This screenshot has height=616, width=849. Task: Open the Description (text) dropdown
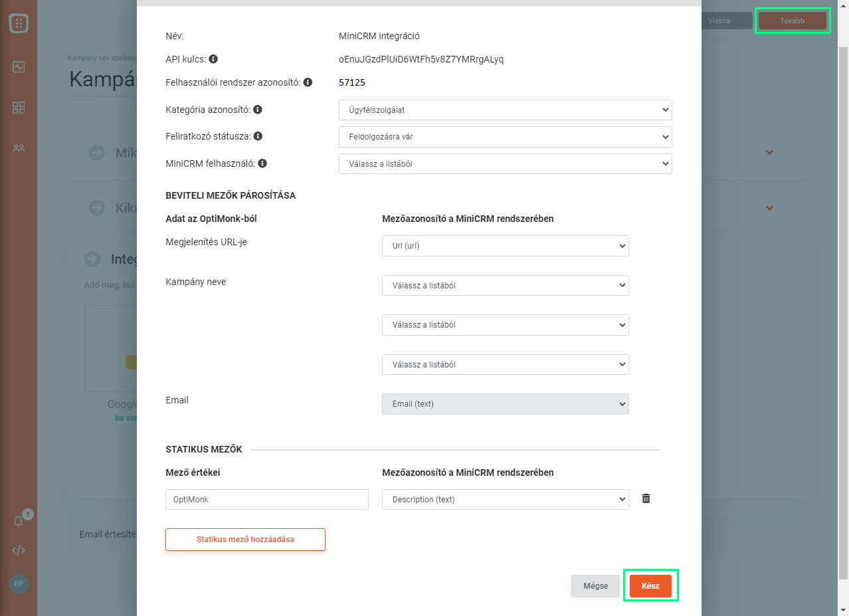pos(505,500)
